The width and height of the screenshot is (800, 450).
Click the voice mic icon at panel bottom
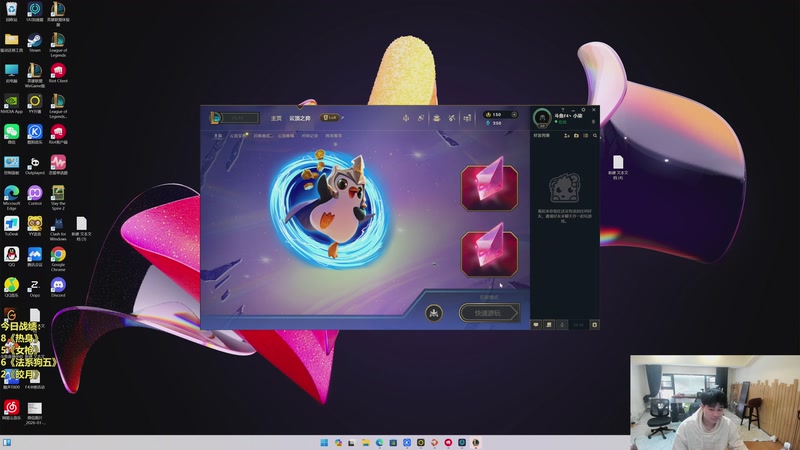(562, 324)
